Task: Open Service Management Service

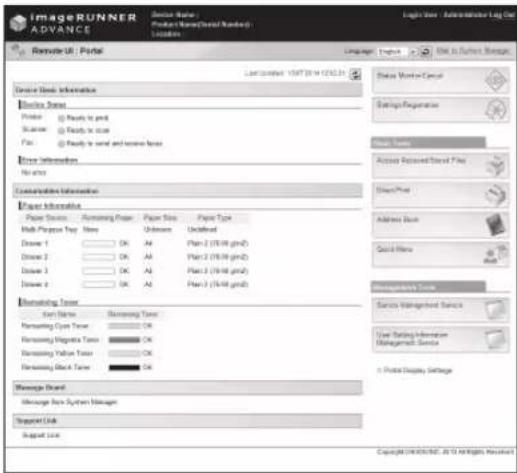Action: tap(440, 310)
